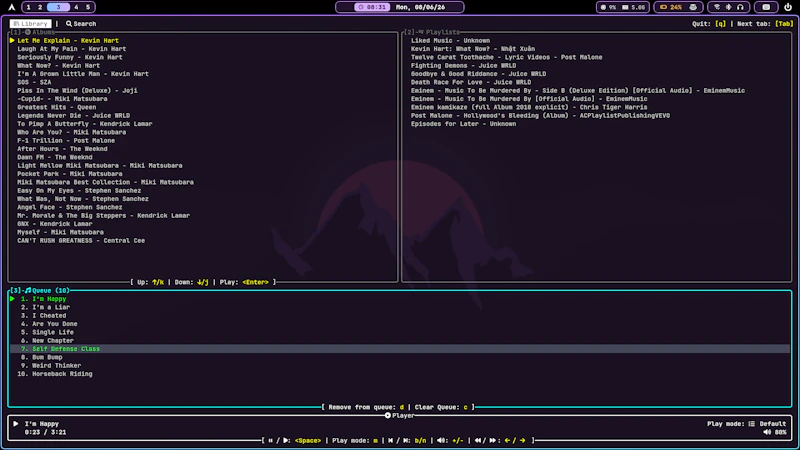Switch to workspace 1 in top bar
Image resolution: width=800 pixels, height=450 pixels.
click(x=28, y=7)
